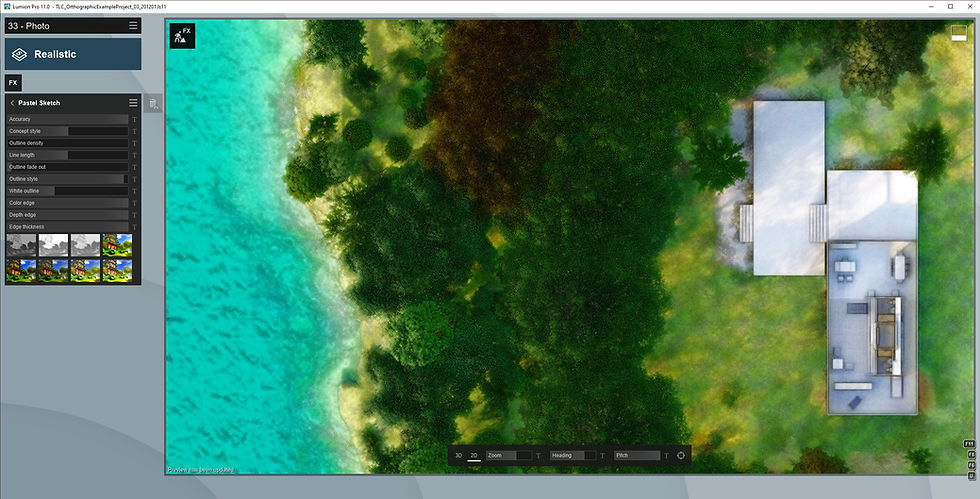Switch to the 2D view mode
The height and width of the screenshot is (499, 980).
(474, 455)
